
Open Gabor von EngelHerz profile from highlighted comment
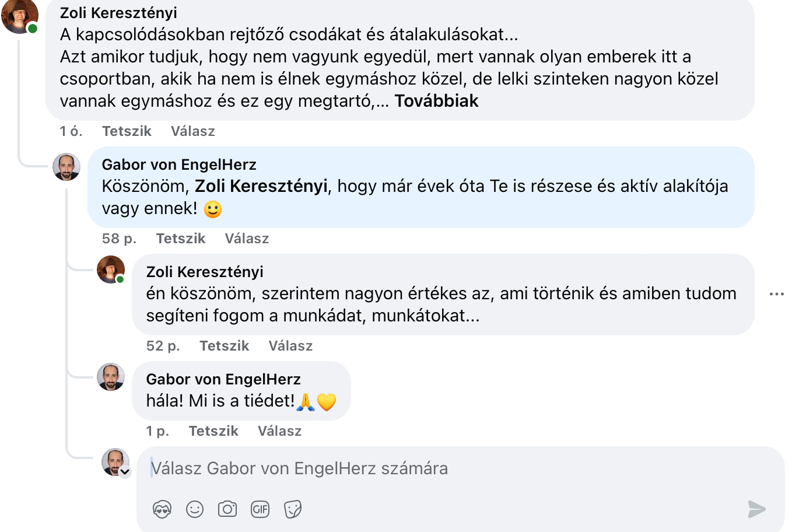tap(179, 164)
